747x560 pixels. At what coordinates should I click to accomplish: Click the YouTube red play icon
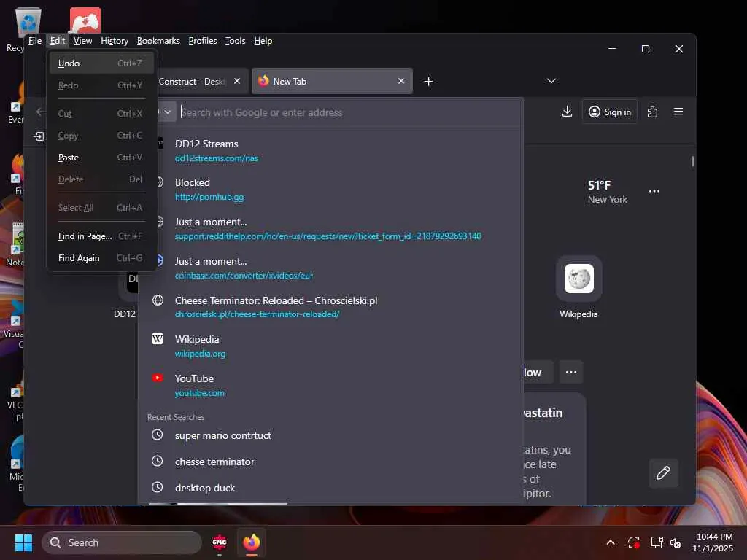coord(158,378)
